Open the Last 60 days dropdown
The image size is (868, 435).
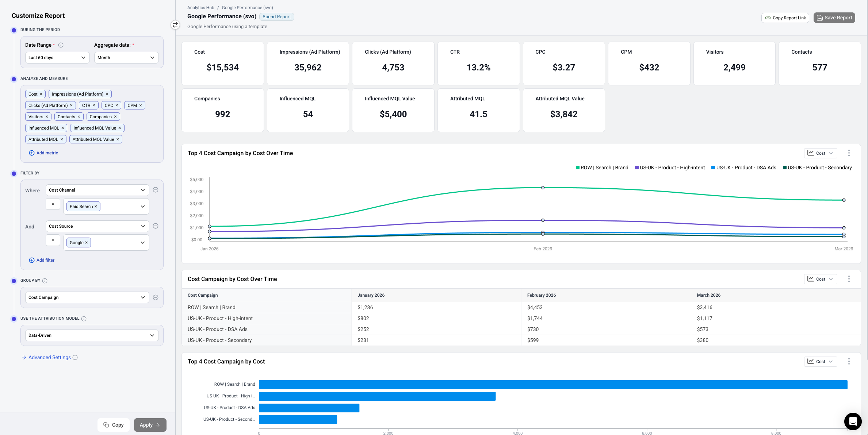(57, 58)
